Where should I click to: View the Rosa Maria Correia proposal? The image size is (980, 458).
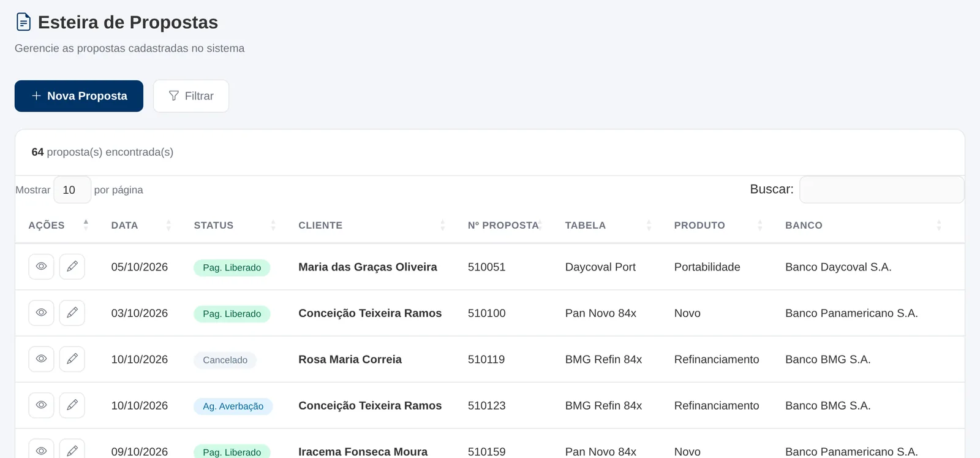click(x=41, y=359)
